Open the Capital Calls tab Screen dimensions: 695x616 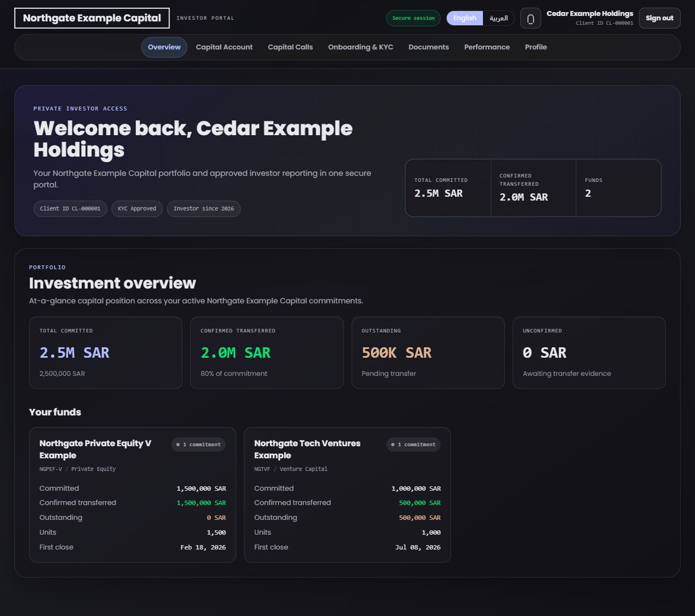pos(290,47)
